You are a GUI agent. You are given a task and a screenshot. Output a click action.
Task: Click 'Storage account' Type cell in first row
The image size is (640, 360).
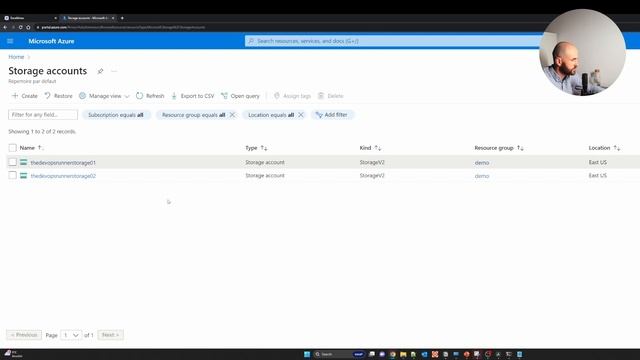click(x=265, y=162)
